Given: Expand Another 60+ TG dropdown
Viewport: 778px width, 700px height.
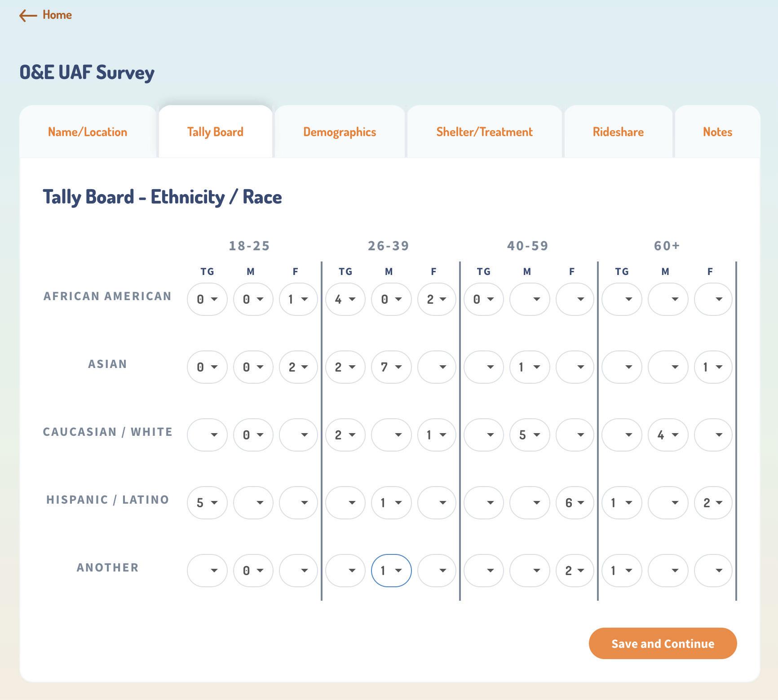Looking at the screenshot, I should [622, 571].
